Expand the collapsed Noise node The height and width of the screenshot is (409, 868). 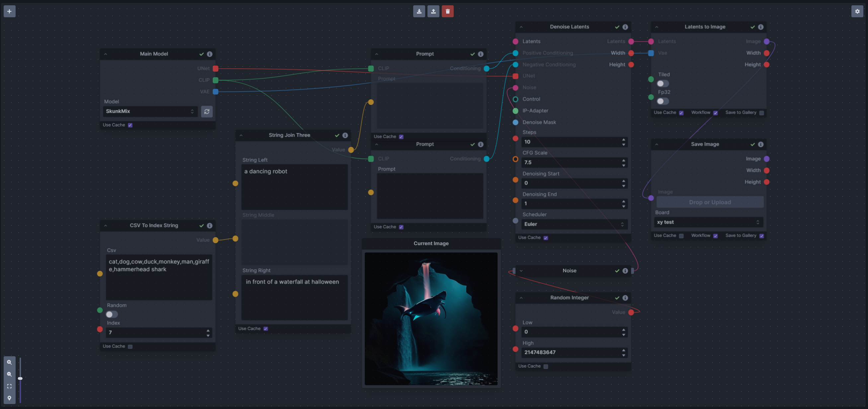point(521,271)
